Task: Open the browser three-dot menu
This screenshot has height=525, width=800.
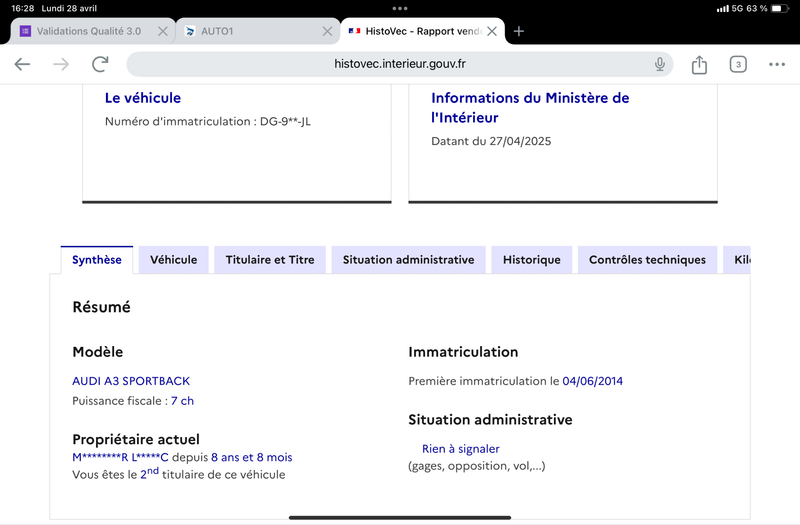Action: pos(777,64)
